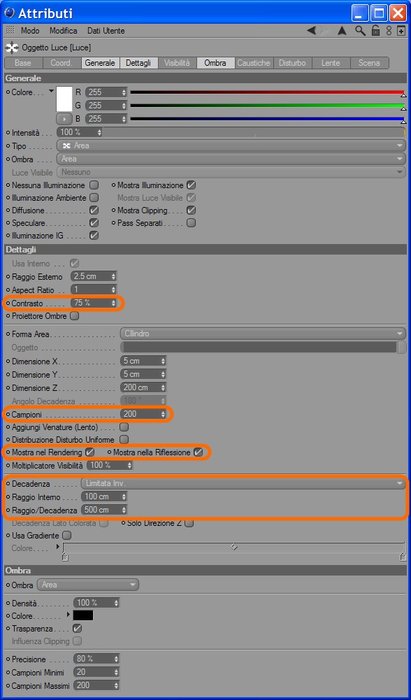
Task: Click the animation dot beside Decadenza
Action: coord(8,483)
